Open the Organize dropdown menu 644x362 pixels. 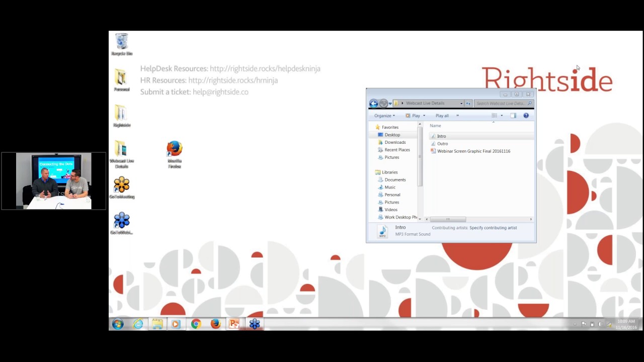pos(384,116)
